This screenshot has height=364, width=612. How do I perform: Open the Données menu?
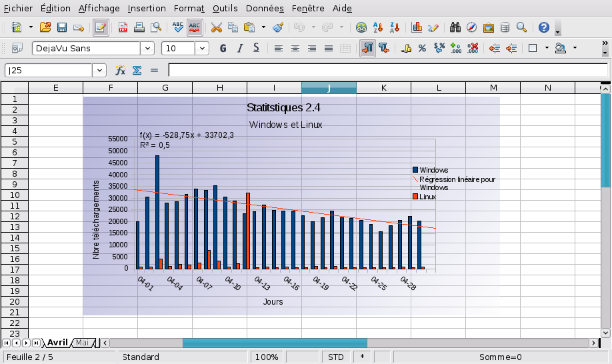pyautogui.click(x=265, y=8)
